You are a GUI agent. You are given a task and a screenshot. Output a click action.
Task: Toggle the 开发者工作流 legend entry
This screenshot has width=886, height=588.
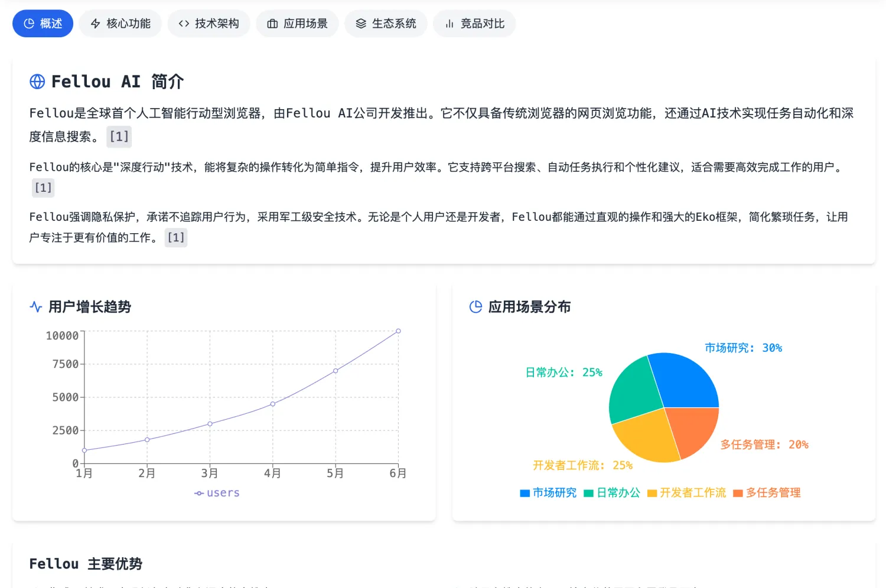coord(686,493)
